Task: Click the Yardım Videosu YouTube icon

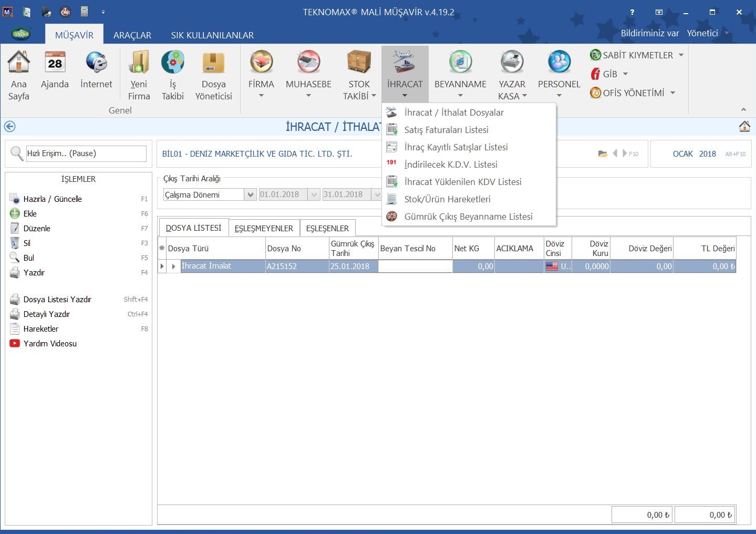Action: [x=15, y=343]
